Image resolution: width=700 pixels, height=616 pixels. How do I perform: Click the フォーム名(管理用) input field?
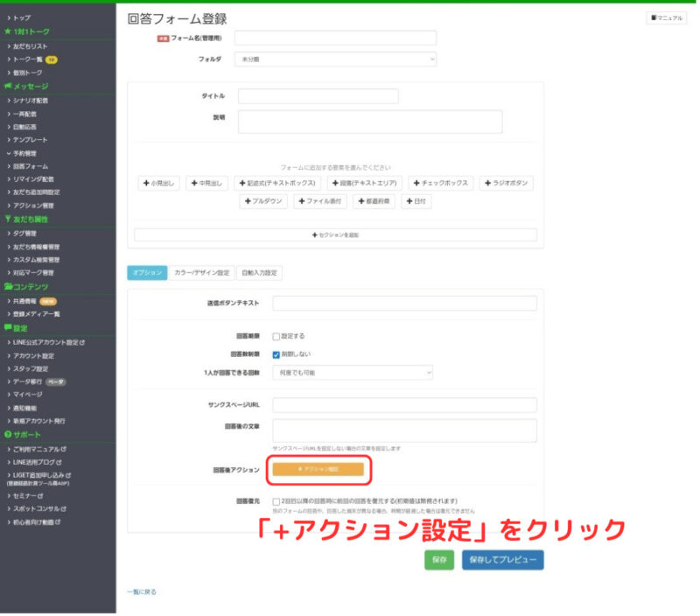pyautogui.click(x=336, y=38)
